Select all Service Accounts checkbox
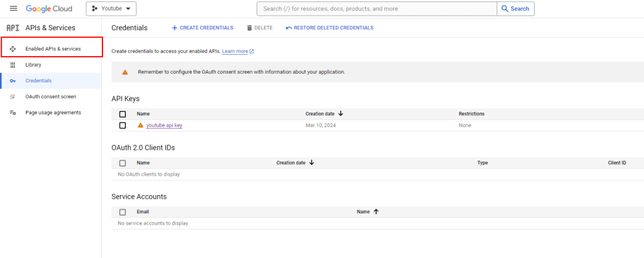Image resolution: width=644 pixels, height=258 pixels. point(123,212)
